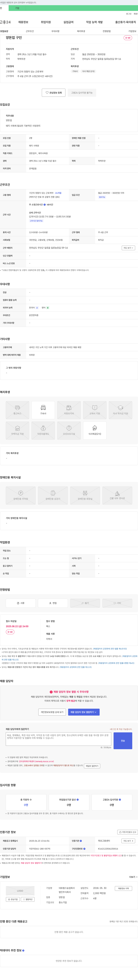
Task: Click the 장애인용 승강기 icon
Action: (x=53, y=496)
